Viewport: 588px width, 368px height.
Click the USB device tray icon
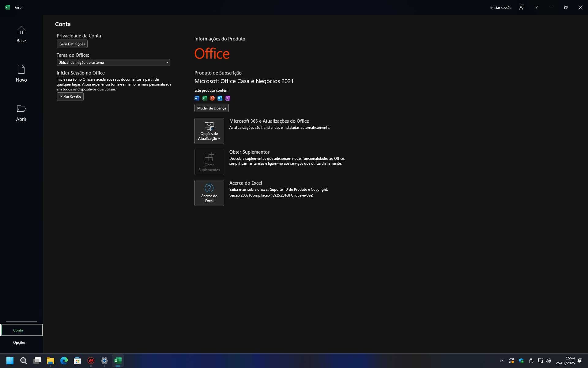531,361
